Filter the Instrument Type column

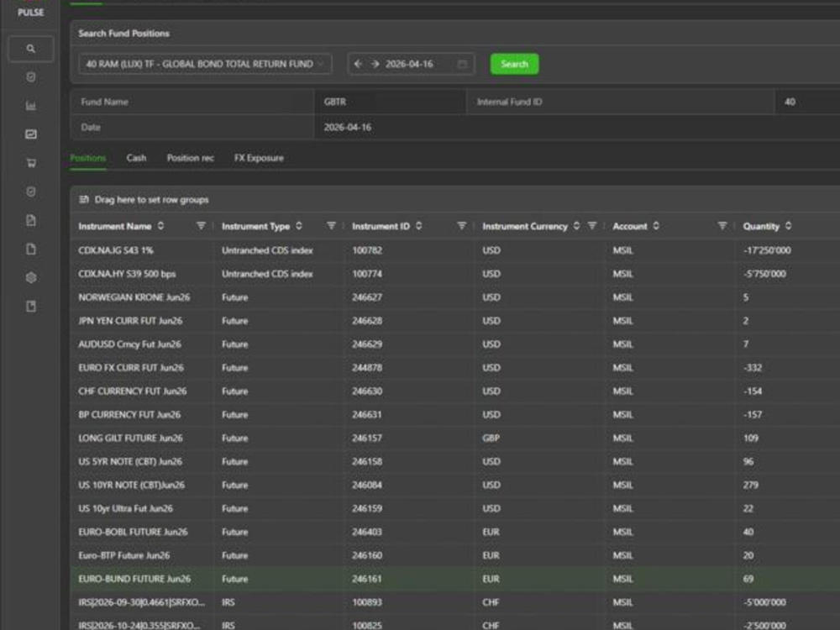pyautogui.click(x=331, y=226)
